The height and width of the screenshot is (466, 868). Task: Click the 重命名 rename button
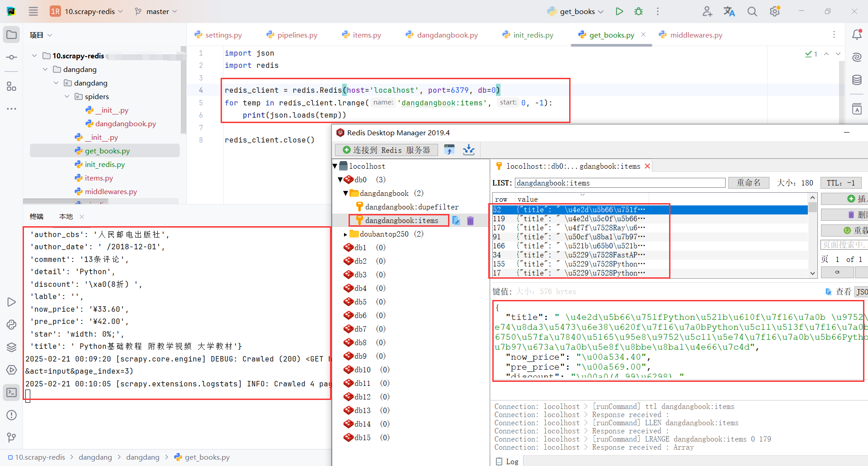click(749, 183)
